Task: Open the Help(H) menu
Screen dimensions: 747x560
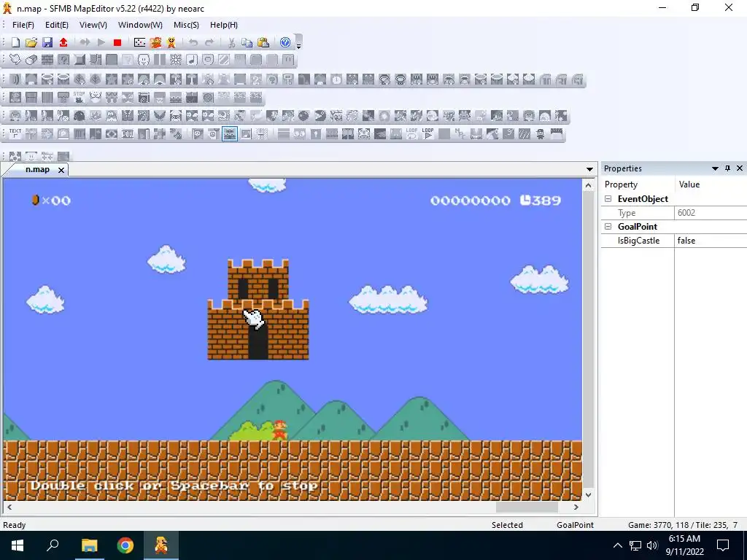Action: pos(224,25)
